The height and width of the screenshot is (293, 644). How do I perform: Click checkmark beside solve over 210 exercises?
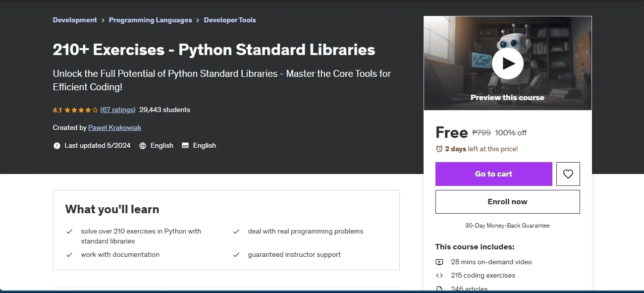point(69,232)
